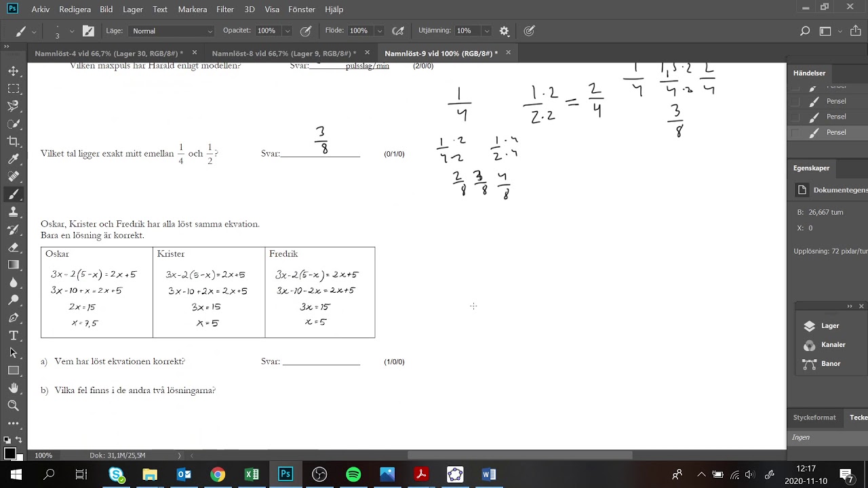Open the Läge blend mode dropdown
The width and height of the screenshot is (868, 488).
(x=172, y=30)
